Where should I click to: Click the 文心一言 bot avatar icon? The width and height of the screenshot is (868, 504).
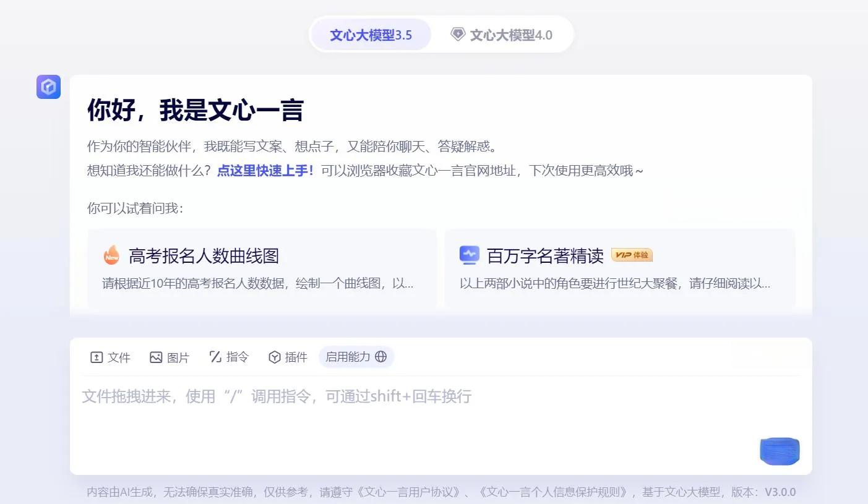(48, 87)
